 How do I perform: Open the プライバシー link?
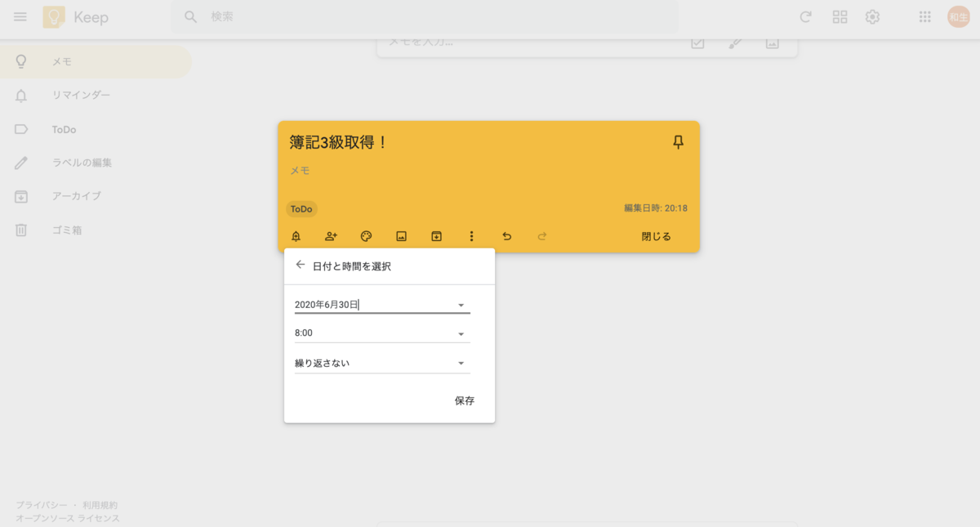(x=42, y=506)
